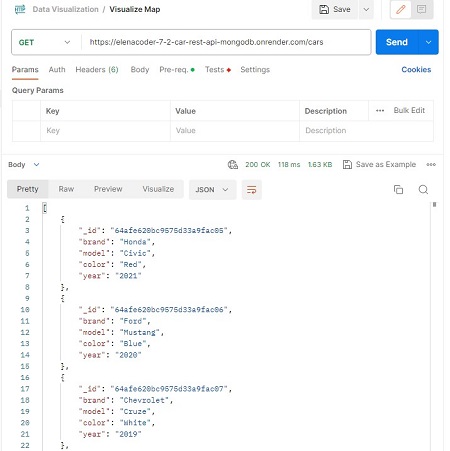Screen dimensions: 450x451
Task: Select the pencil edit mode icon
Action: tap(401, 9)
